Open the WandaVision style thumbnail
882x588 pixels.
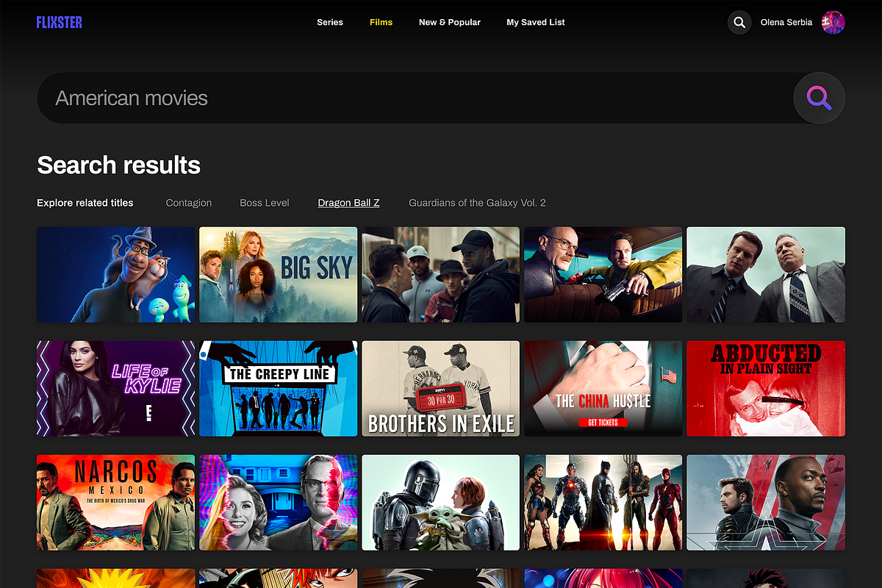(279, 502)
